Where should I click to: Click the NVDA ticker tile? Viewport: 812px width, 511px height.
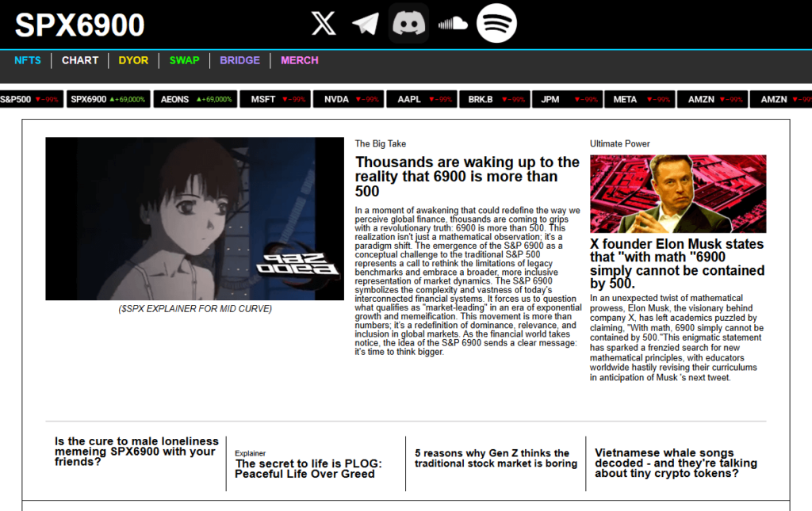point(349,99)
